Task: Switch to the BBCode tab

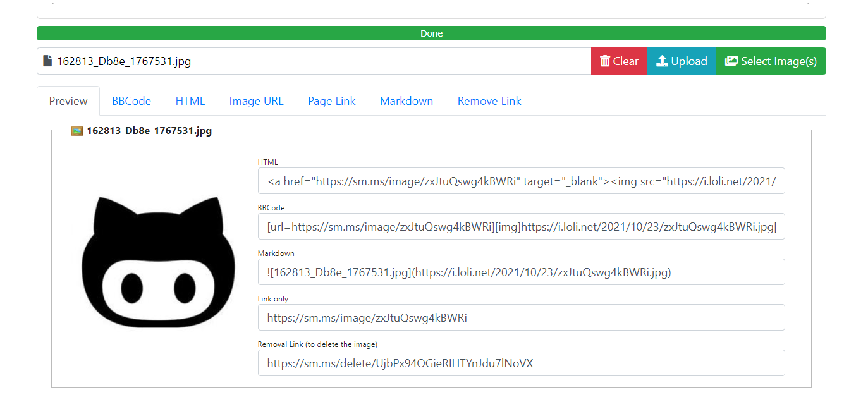Action: point(131,100)
